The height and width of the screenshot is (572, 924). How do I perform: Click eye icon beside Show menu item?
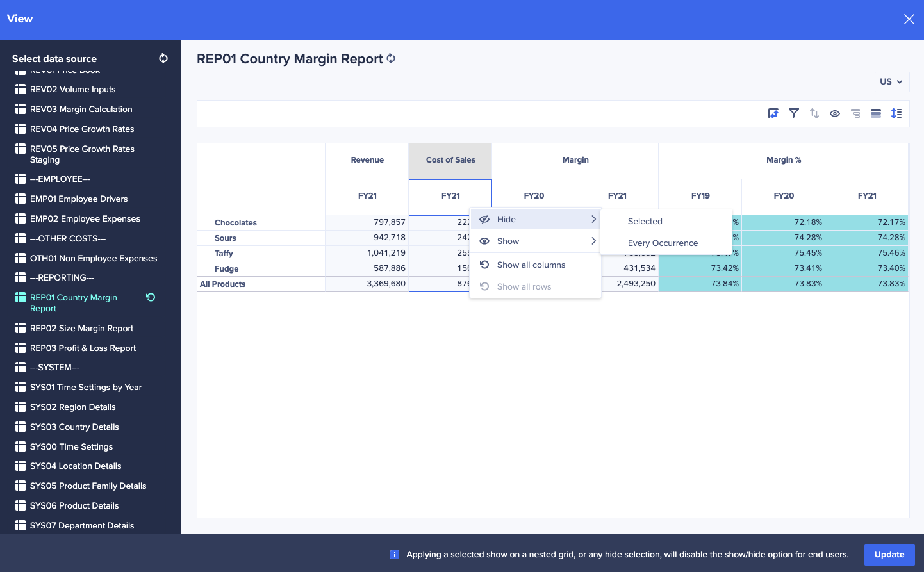coord(484,241)
